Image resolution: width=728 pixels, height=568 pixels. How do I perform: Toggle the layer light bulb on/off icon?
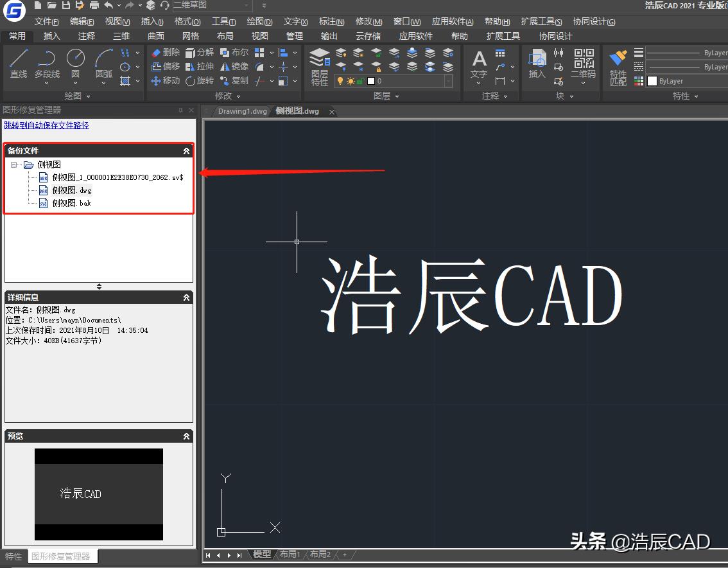(340, 81)
